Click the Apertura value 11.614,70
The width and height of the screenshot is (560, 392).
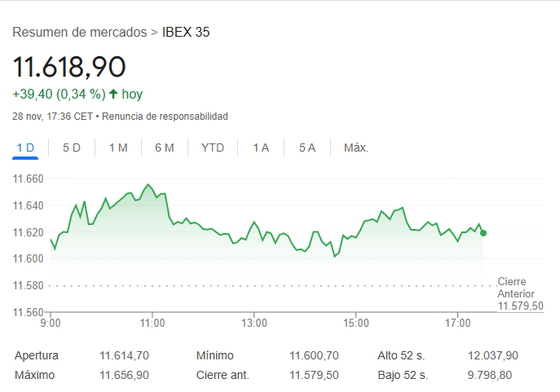click(x=124, y=355)
